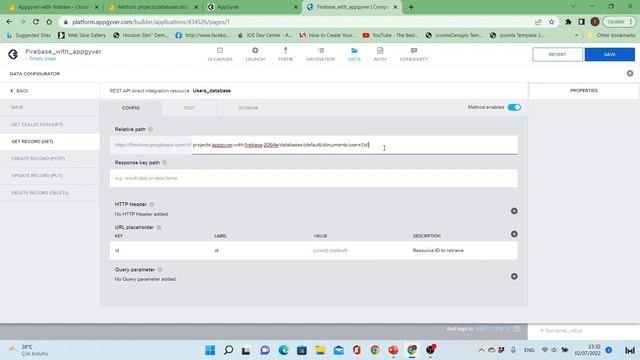The image size is (640, 360).
Task: Switch to the SCHEMA tab
Action: [x=248, y=108]
